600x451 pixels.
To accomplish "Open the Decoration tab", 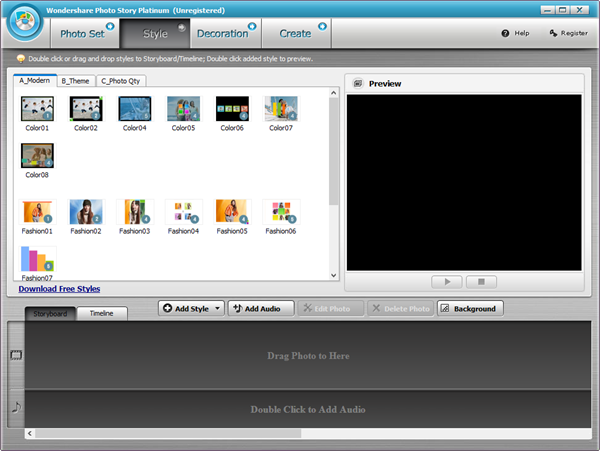I will click(224, 34).
